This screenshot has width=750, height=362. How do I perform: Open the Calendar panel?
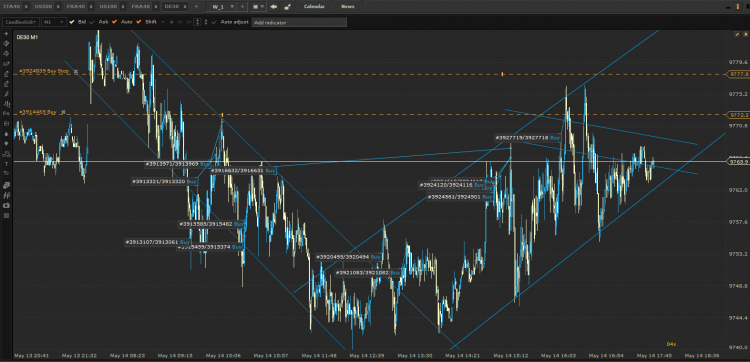[x=314, y=7]
